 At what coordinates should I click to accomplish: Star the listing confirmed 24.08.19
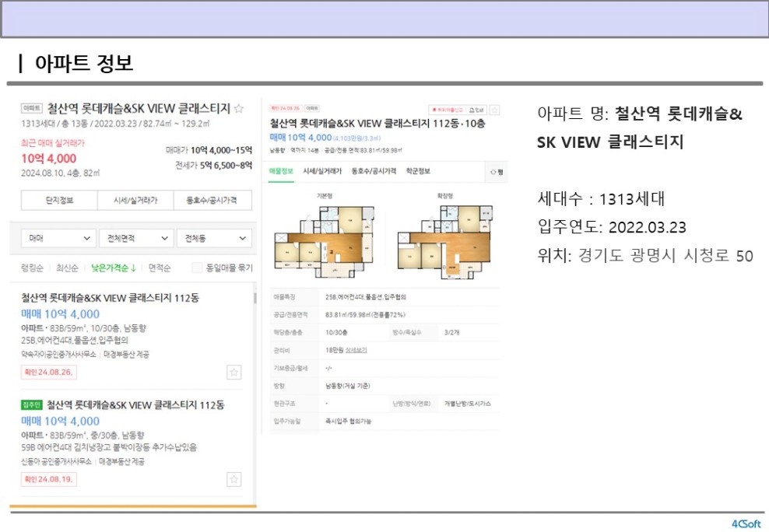point(234,479)
